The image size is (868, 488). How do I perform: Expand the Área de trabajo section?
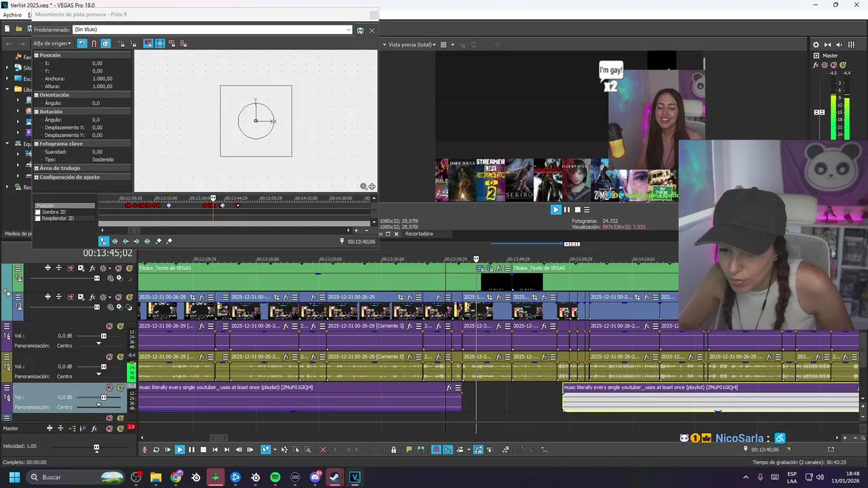tap(37, 168)
